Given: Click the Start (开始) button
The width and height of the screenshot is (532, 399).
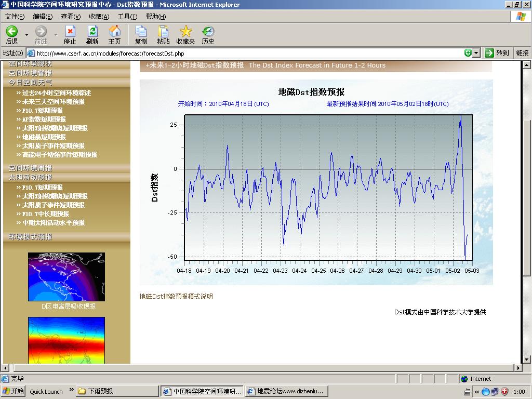Looking at the screenshot, I should click(13, 391).
